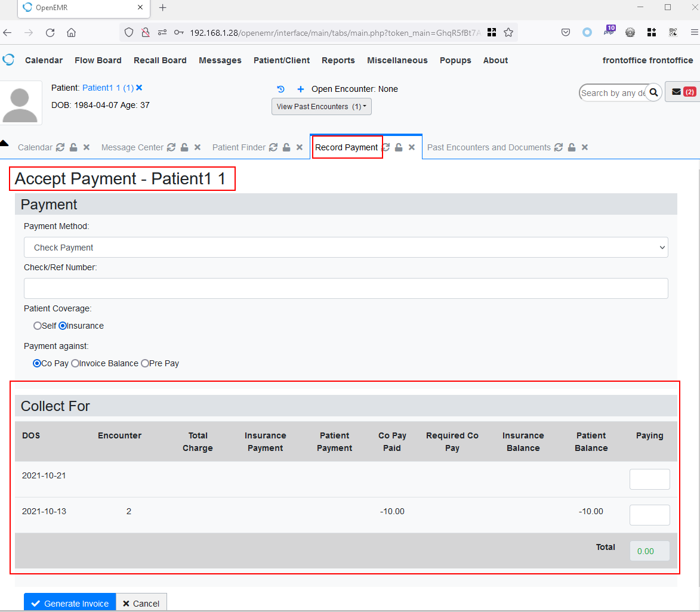Click the OpenEMR logo icon
Image resolution: width=700 pixels, height=612 pixels.
[8, 60]
